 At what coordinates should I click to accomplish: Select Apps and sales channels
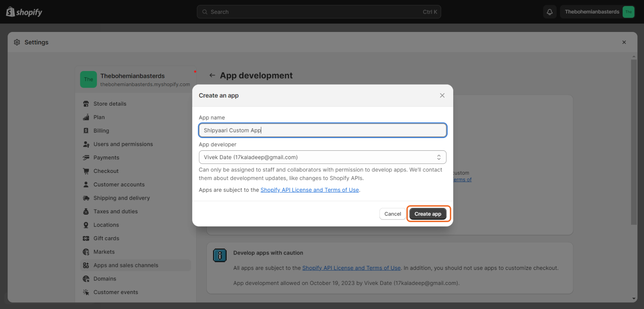point(126,265)
